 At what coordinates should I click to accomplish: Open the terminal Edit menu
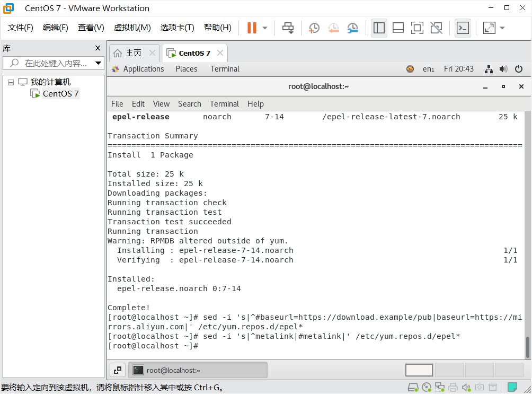point(138,104)
